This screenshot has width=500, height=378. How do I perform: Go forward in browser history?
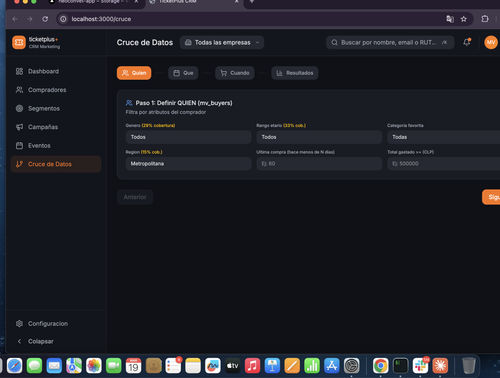coord(30,19)
